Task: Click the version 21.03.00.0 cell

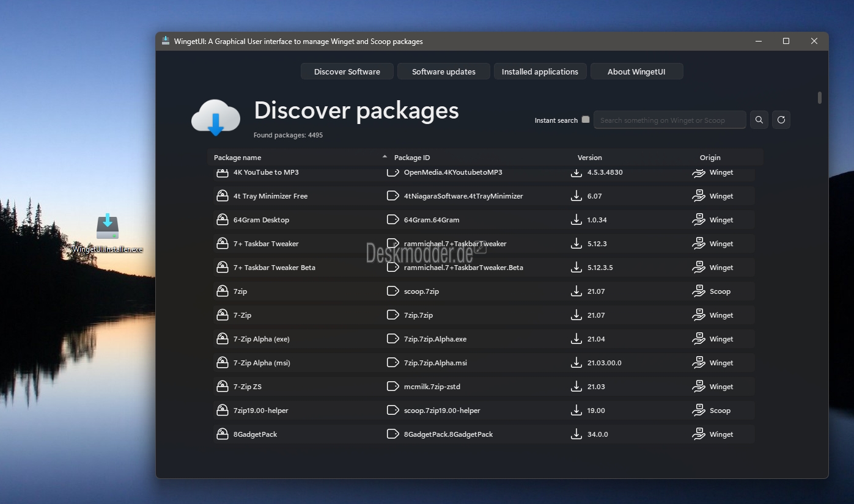Action: click(x=604, y=362)
